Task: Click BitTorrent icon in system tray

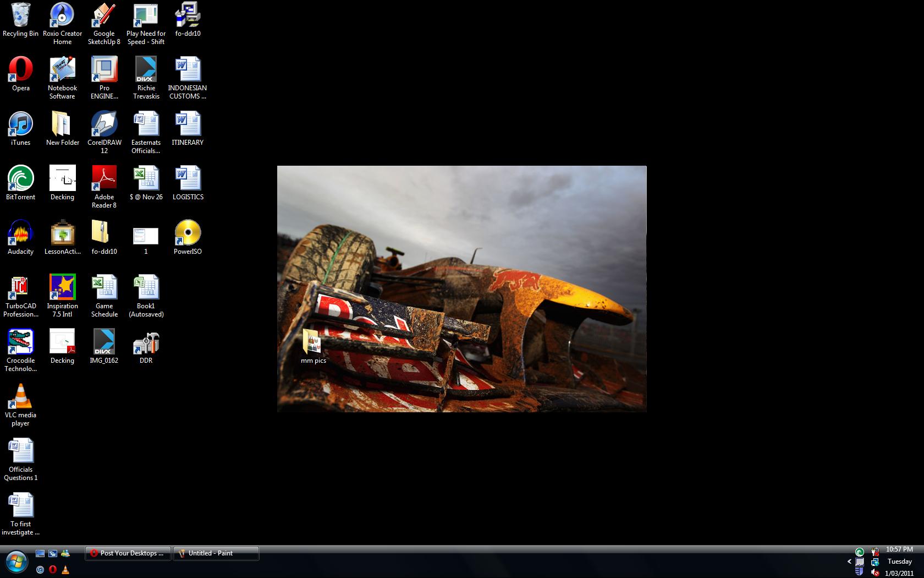Action: 860,552
